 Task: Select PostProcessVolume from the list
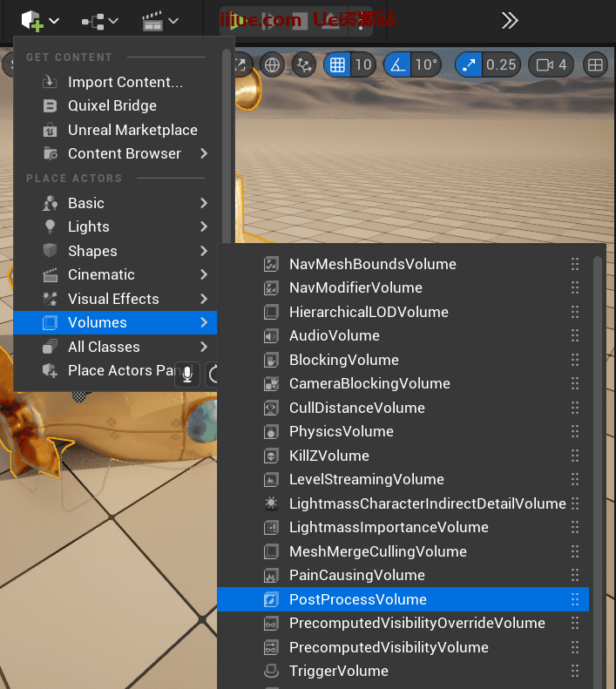[x=358, y=599]
